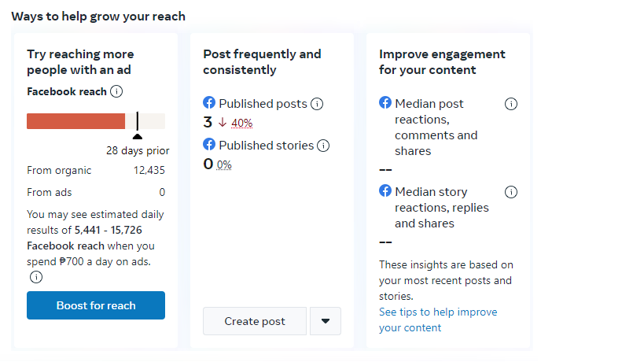Click the 0% change under Published stories
Viewport: 644px width, 362px height.
coord(224,164)
